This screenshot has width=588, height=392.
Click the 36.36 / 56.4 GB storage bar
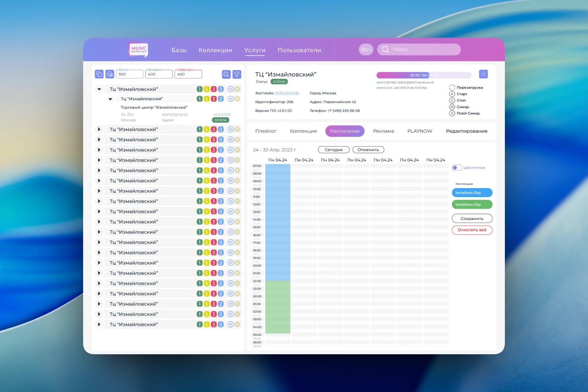[x=424, y=75]
